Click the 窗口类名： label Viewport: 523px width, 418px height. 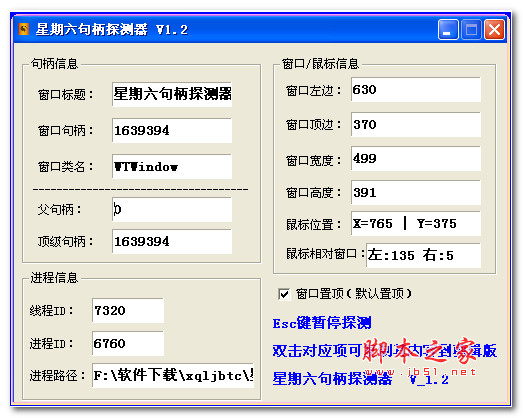point(66,166)
